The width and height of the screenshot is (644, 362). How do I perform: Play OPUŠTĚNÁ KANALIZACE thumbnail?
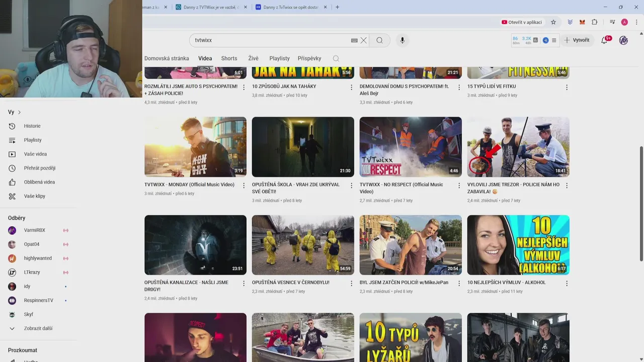click(x=195, y=245)
